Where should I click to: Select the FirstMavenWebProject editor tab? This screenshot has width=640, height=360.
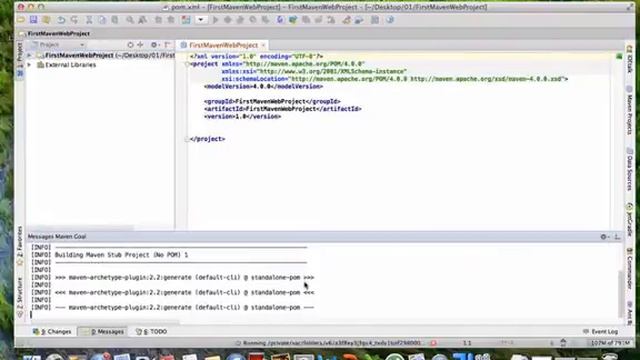pyautogui.click(x=223, y=45)
